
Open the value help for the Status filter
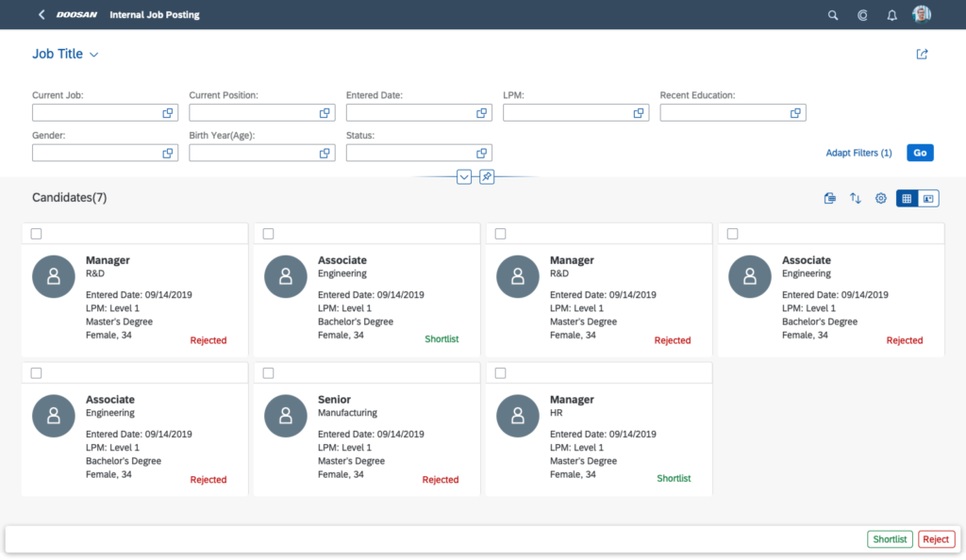coord(482,152)
